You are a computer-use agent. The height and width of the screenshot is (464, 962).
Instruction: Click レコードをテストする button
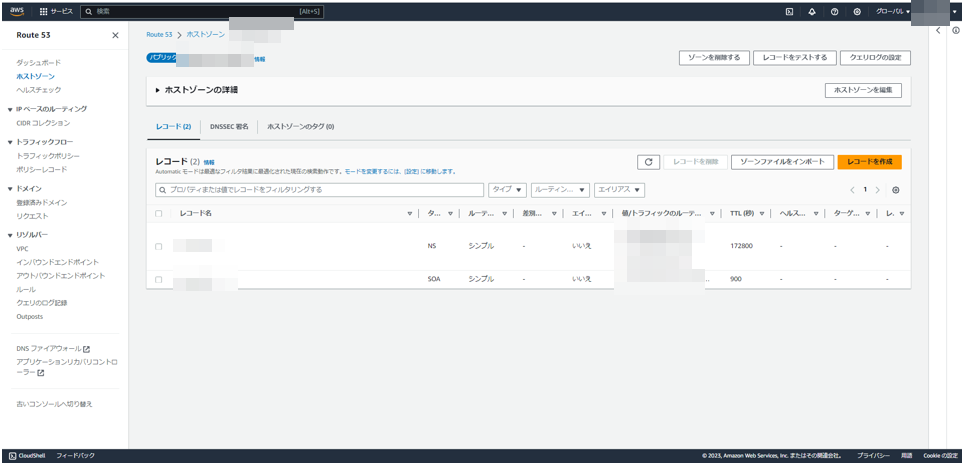(795, 58)
